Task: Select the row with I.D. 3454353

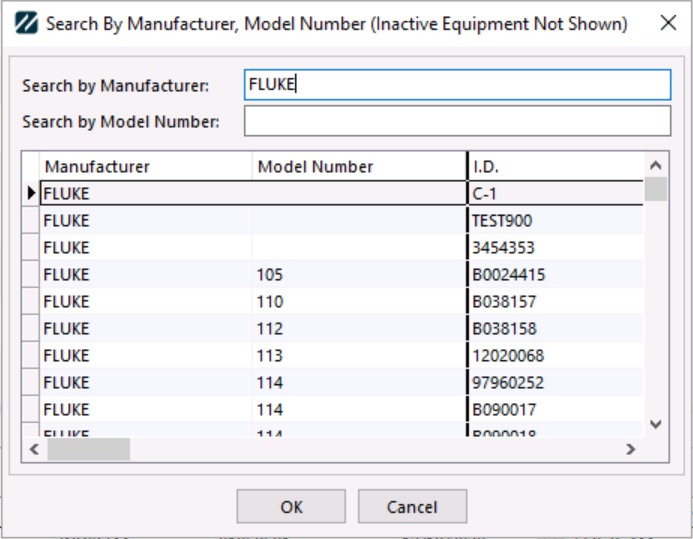Action: (555, 248)
